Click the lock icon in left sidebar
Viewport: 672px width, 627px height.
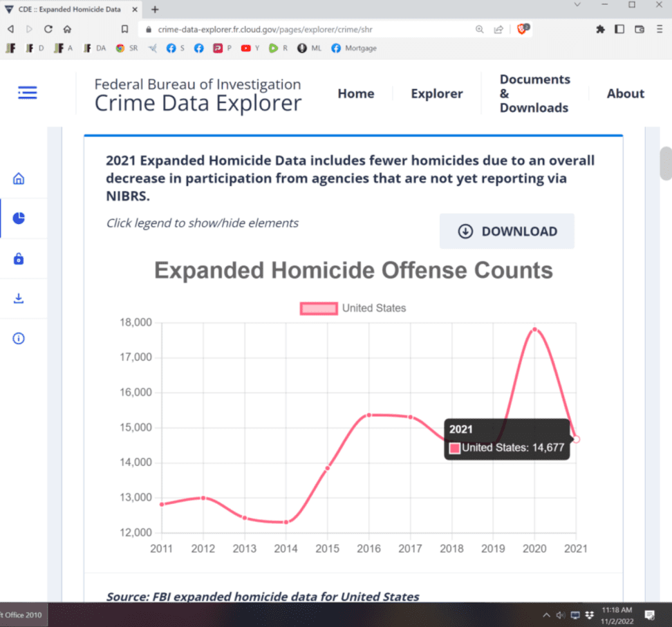click(x=19, y=259)
